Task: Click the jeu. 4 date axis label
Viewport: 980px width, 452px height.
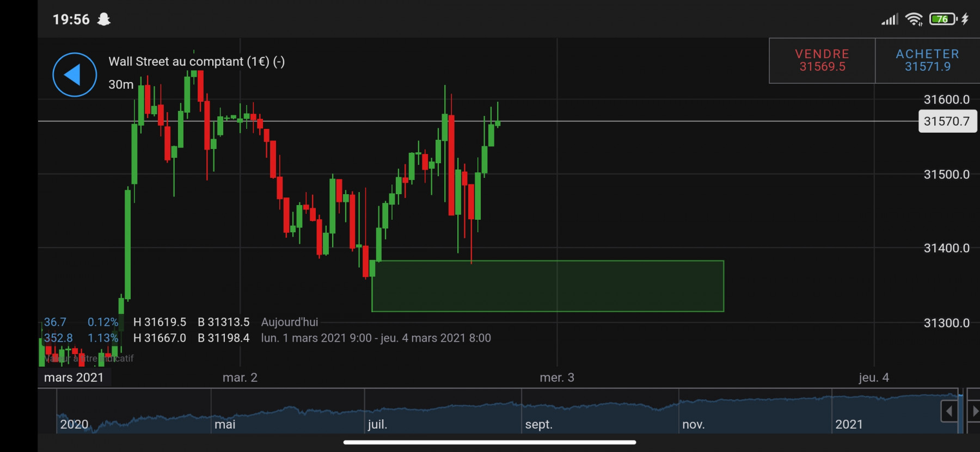Action: 874,377
